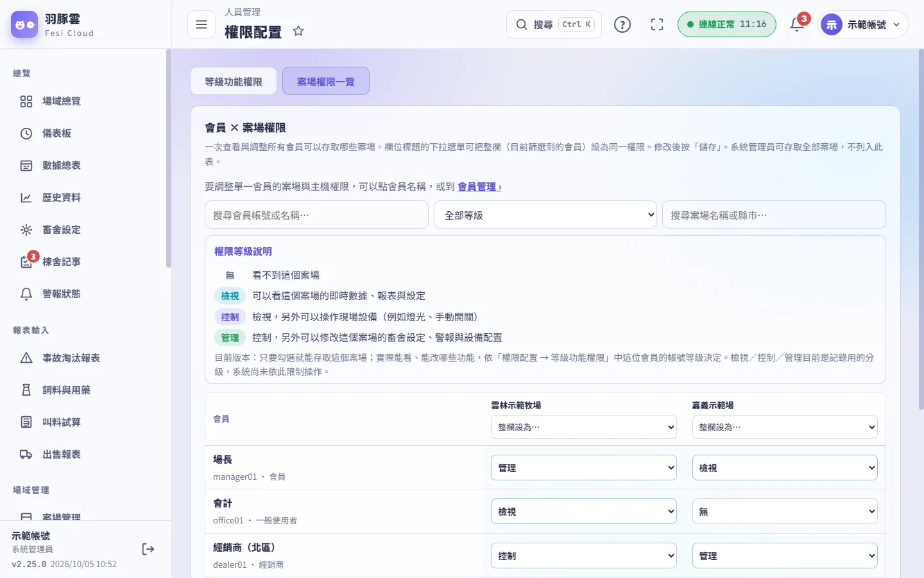
Task: Click manager01 account text
Action: 235,477
